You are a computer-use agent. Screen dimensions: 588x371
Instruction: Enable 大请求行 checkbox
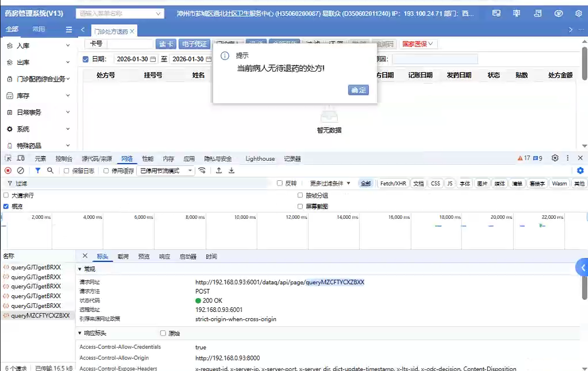click(x=6, y=195)
